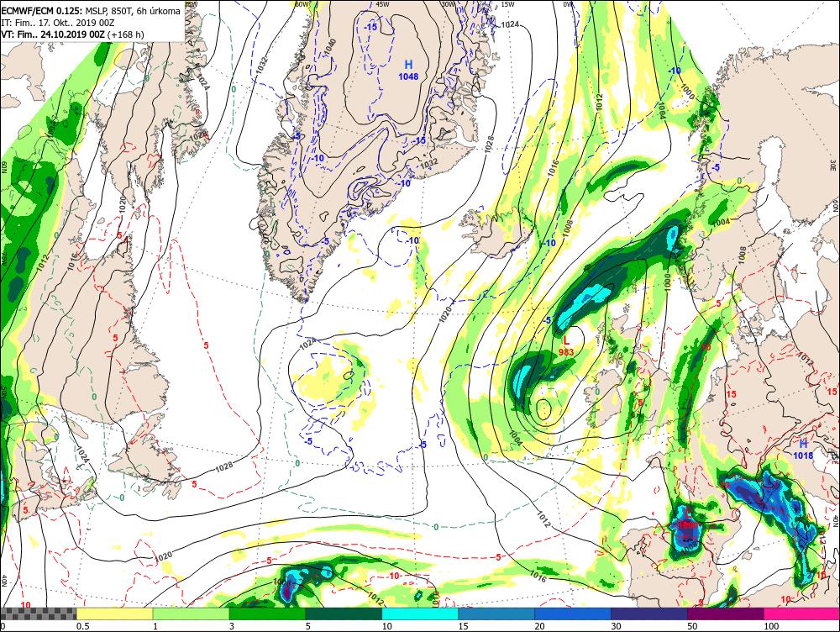
Task: Click the 1040 isobar label on Greenland
Action: click(x=330, y=46)
